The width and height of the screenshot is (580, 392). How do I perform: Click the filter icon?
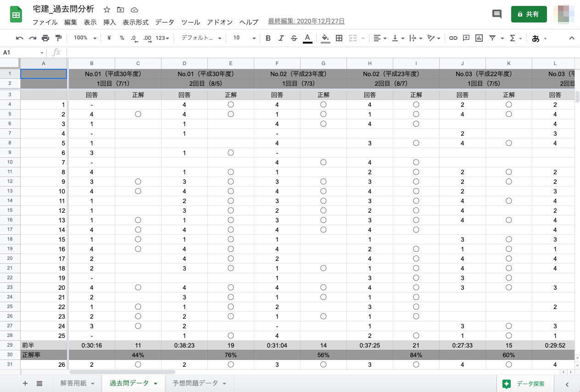click(x=492, y=38)
